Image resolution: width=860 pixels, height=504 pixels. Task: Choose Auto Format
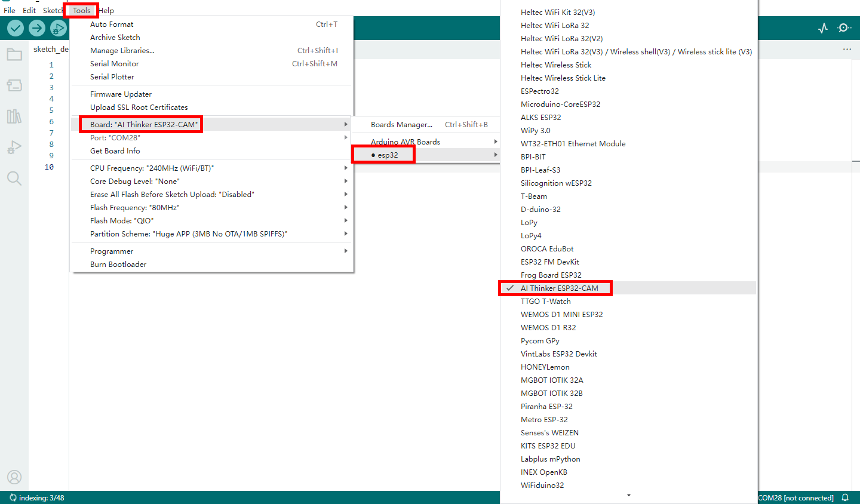point(212,24)
